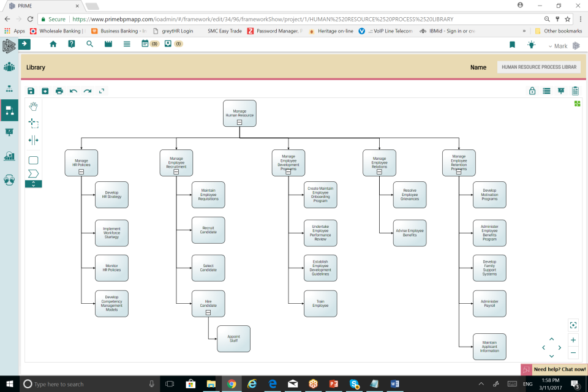Open the search tool
Image resolution: width=588 pixels, height=392 pixels.
point(90,44)
